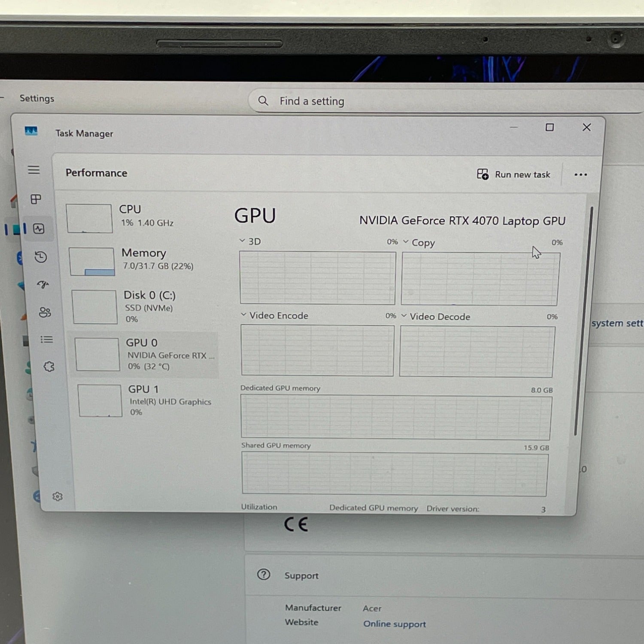Open the Services page icon

[49, 367]
